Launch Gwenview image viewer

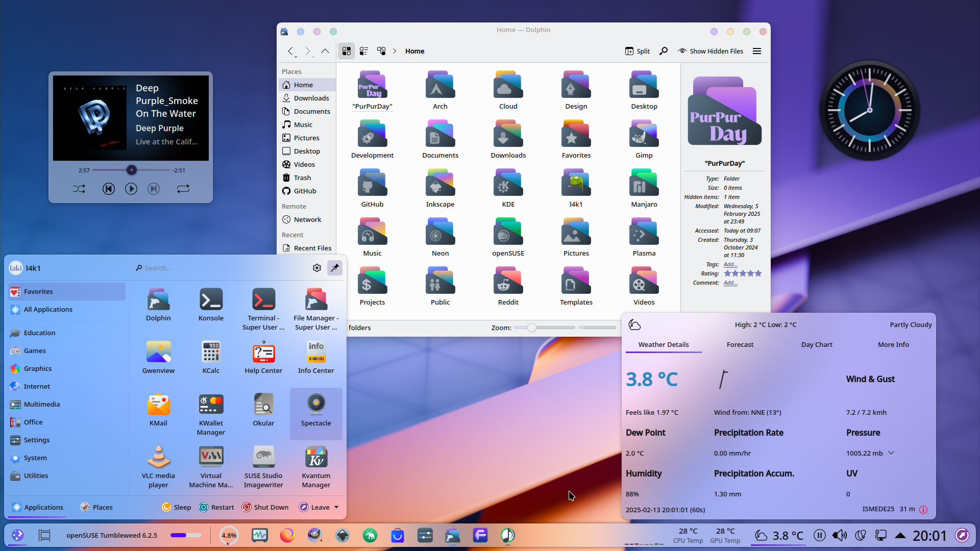(x=158, y=357)
